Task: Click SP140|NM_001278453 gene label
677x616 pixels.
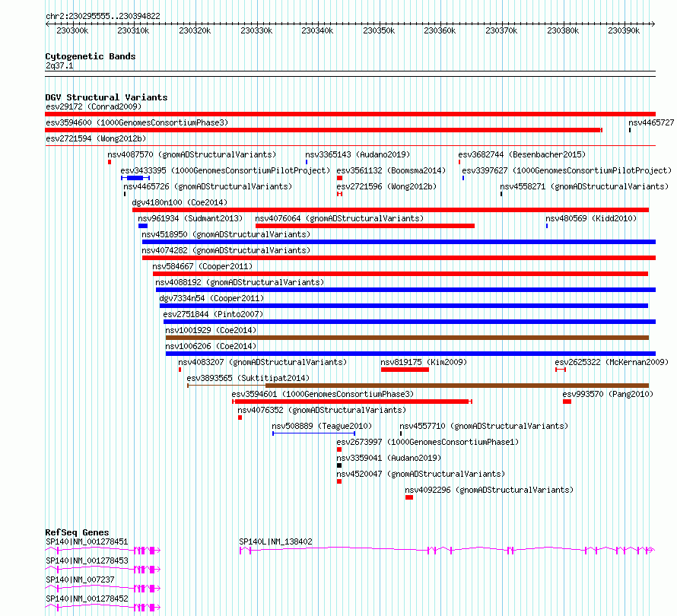Action: click(x=87, y=560)
